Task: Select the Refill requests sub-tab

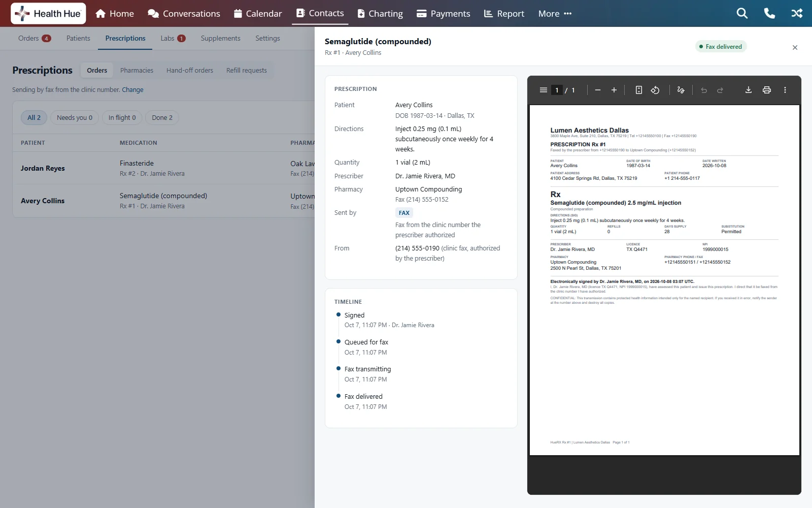Action: pyautogui.click(x=246, y=70)
